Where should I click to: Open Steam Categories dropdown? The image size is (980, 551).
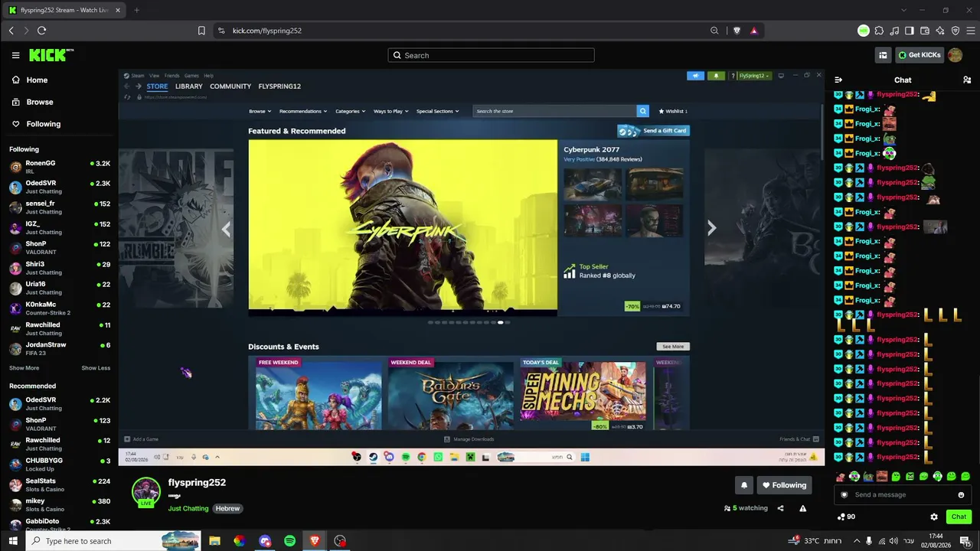[x=350, y=111]
